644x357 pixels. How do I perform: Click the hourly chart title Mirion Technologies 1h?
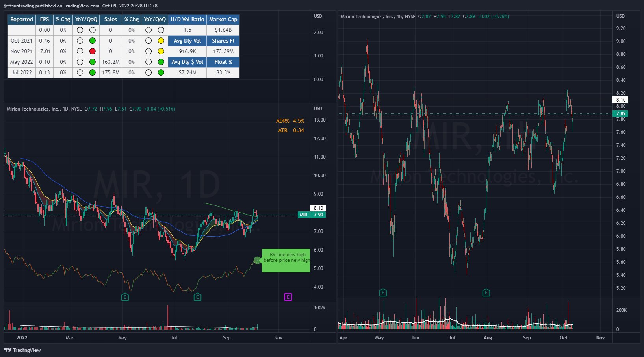378,17
